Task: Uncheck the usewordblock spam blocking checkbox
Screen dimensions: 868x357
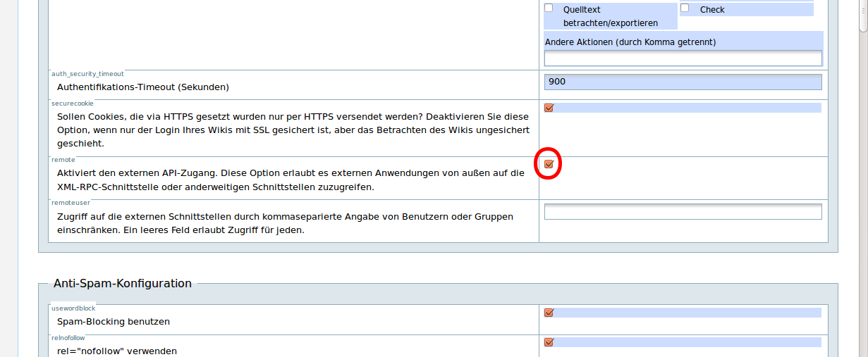Action: (x=549, y=313)
